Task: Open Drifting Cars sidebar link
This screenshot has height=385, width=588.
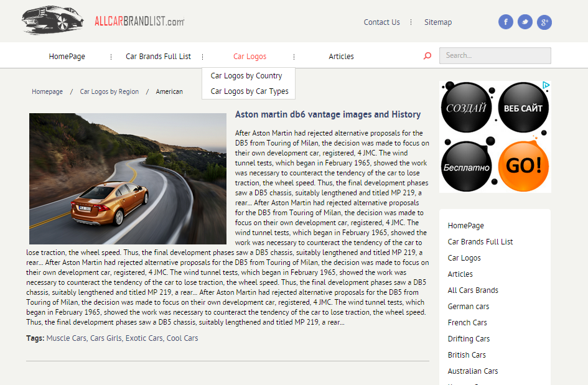Action: [469, 338]
